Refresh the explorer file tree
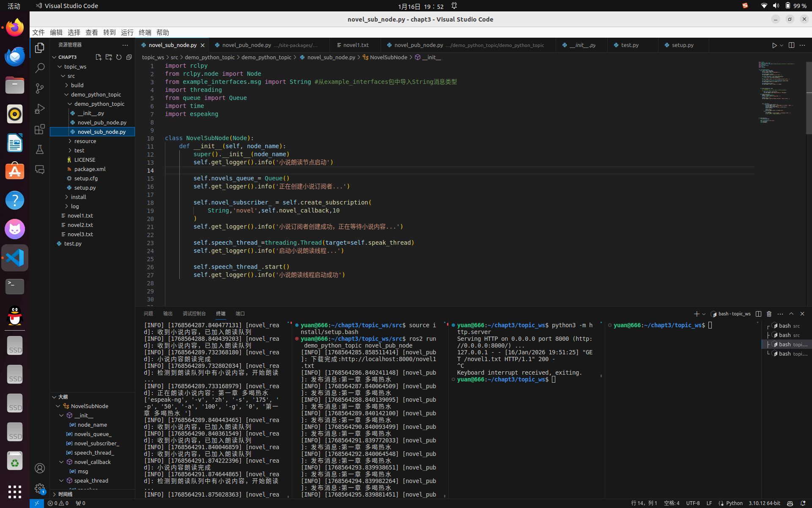Viewport: 812px width, 508px height. coord(119,57)
